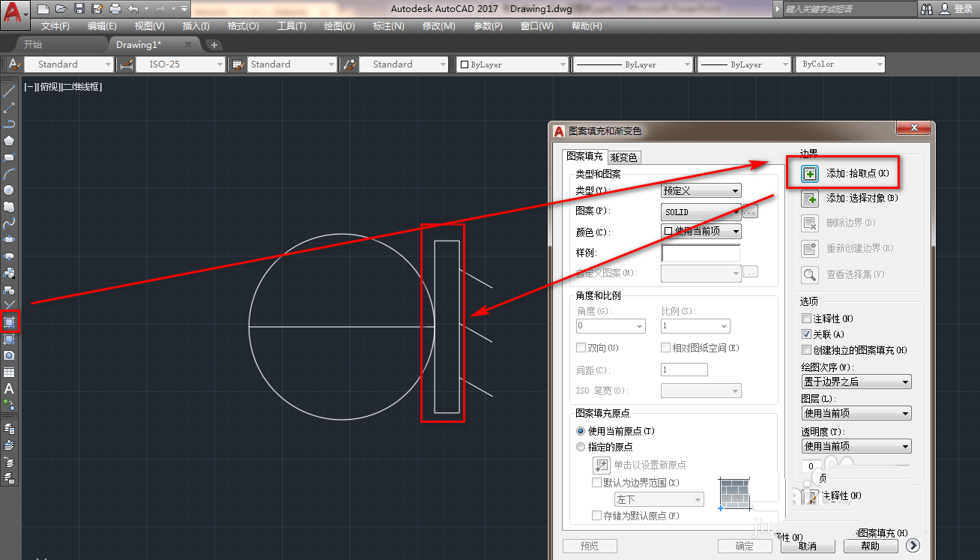This screenshot has height=560, width=980.
Task: Click the 帮助 (Help) button
Action: [870, 546]
